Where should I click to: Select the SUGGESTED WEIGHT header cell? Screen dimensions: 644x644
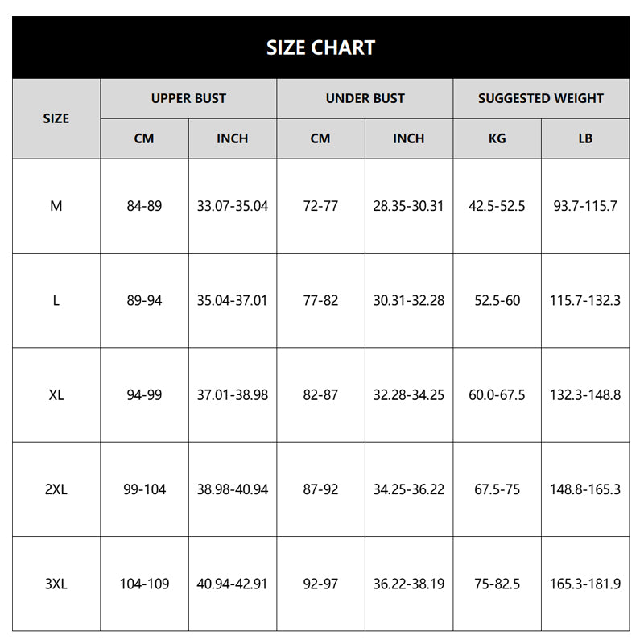pyautogui.click(x=541, y=99)
